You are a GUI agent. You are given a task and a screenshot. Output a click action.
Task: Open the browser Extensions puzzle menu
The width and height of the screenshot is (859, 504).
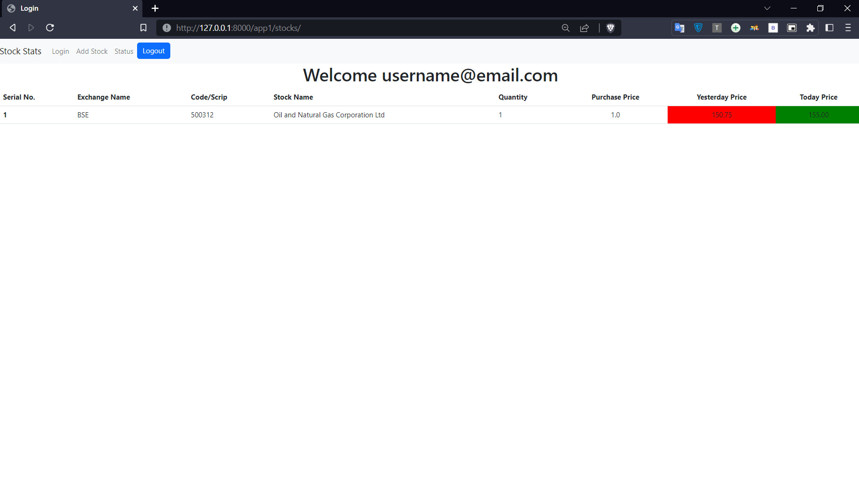click(811, 28)
